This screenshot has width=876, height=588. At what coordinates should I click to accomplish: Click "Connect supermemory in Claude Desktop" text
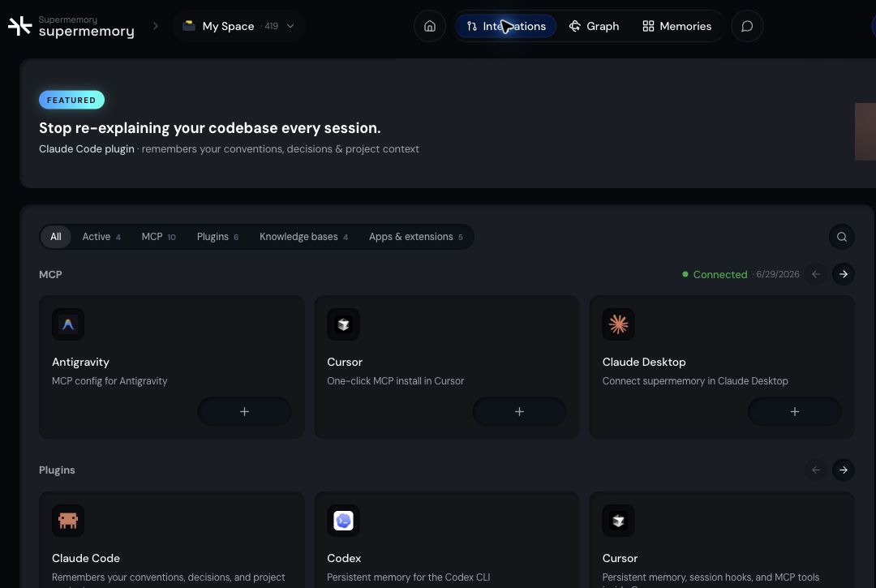point(695,381)
